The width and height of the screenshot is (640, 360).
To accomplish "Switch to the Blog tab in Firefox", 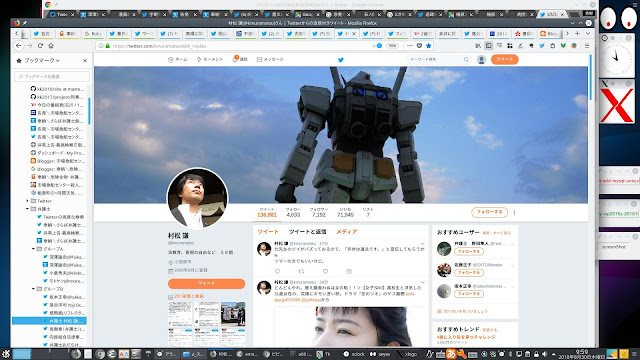I will pos(549,34).
